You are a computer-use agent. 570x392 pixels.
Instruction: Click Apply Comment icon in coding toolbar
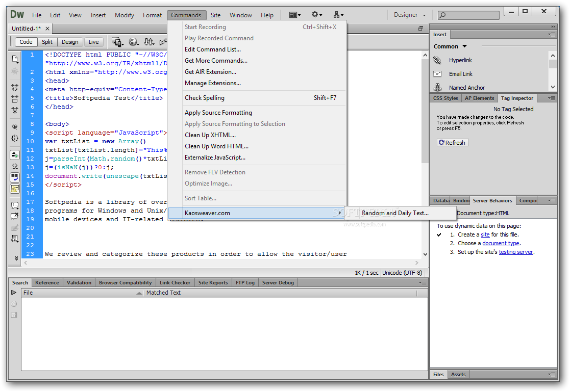(x=14, y=205)
